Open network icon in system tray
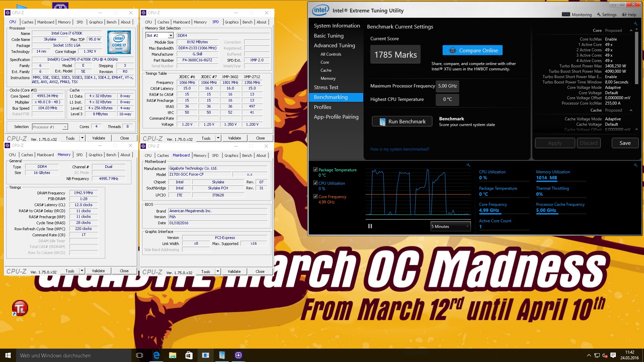This screenshot has width=644, height=362. (597, 355)
